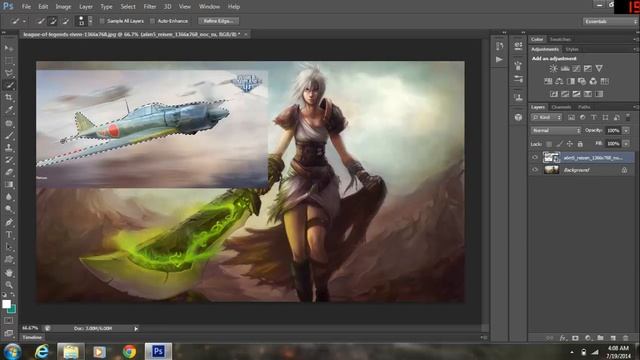
Task: Toggle Lock all padlock icon
Action: pyautogui.click(x=580, y=144)
